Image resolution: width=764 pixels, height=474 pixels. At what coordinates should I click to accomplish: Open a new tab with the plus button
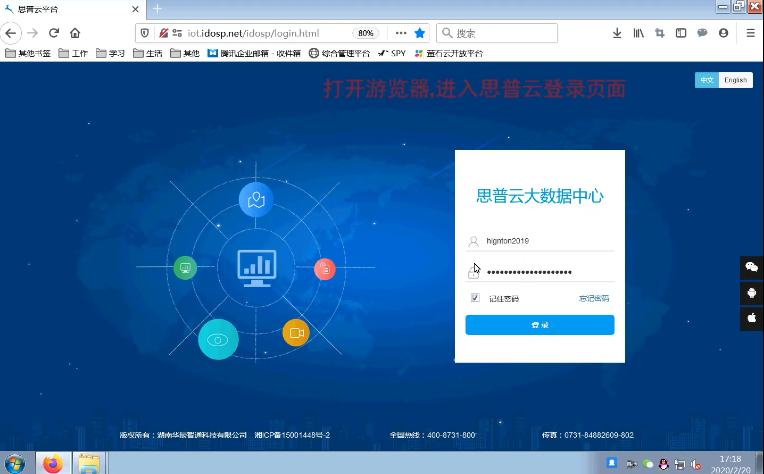(157, 8)
